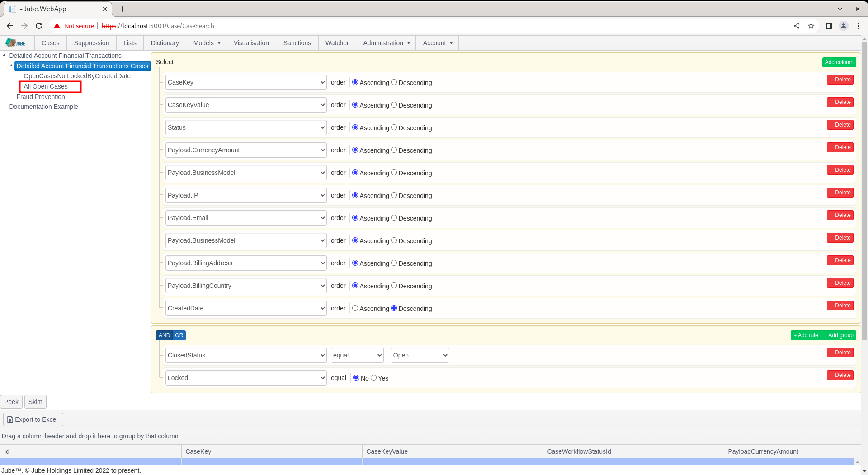Select Ascending for CaseKeyValue row
The width and height of the screenshot is (868, 475).
[x=355, y=105]
